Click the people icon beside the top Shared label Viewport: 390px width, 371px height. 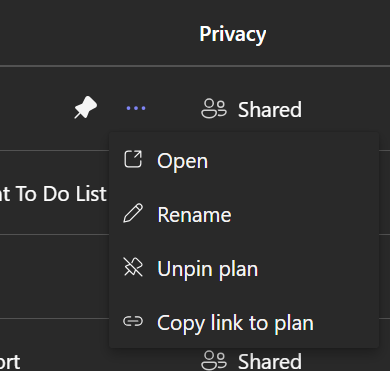pyautogui.click(x=214, y=109)
